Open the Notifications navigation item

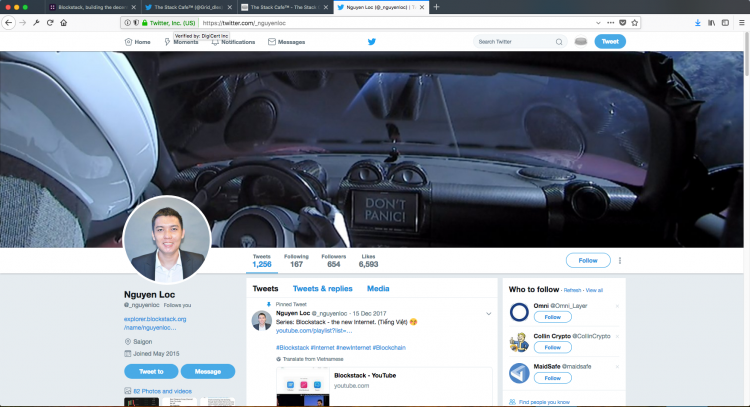click(233, 42)
